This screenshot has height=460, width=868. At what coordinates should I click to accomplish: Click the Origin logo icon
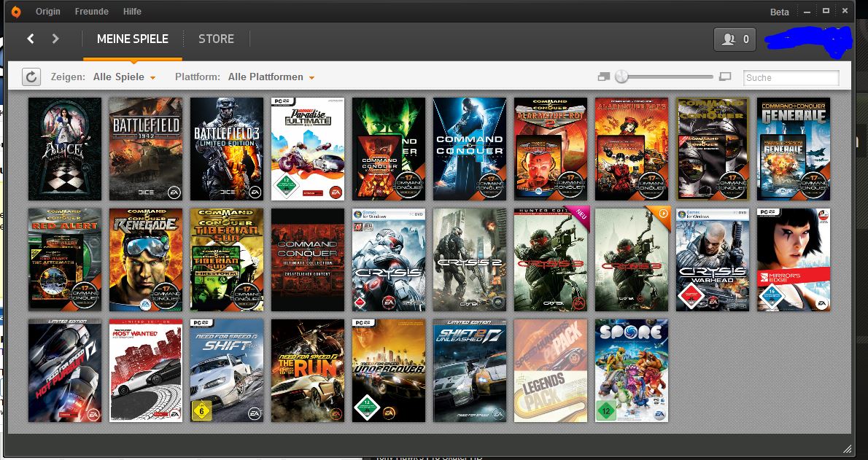point(16,12)
